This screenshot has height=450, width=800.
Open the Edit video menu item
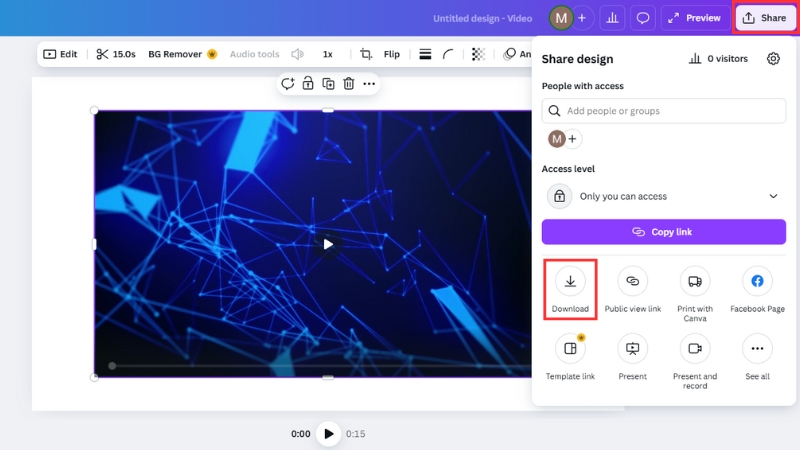(60, 54)
